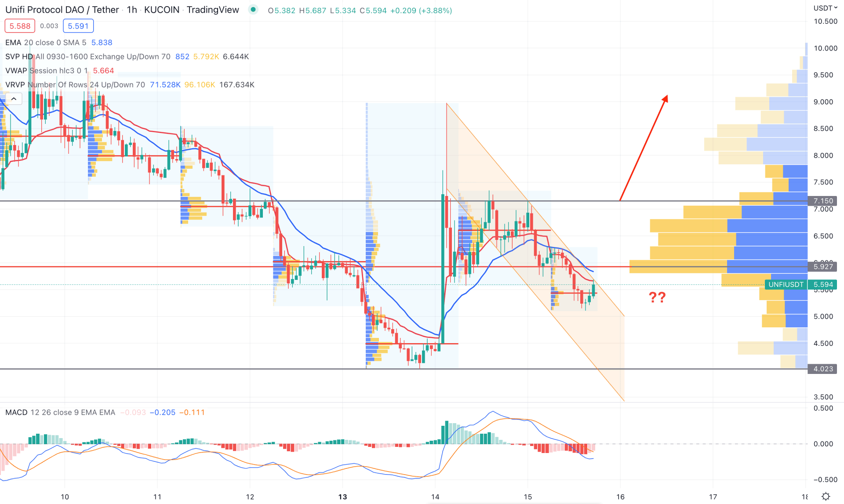The width and height of the screenshot is (844, 504).
Task: Click the green market status dot
Action: pos(253,10)
